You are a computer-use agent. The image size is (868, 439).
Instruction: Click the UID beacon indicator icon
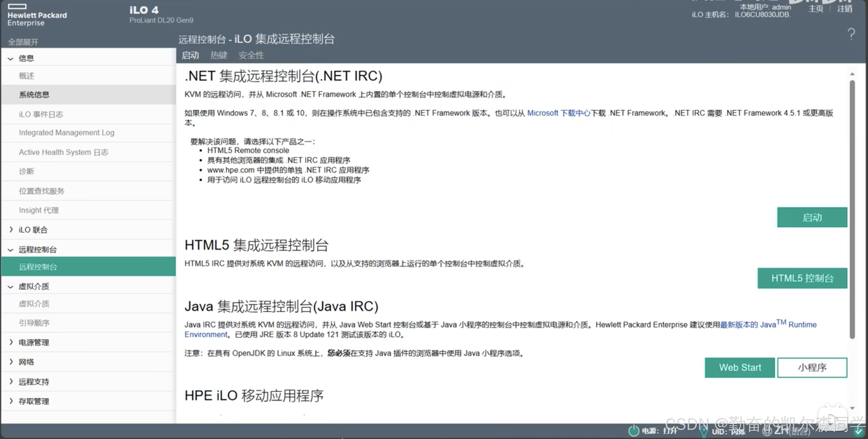click(x=704, y=431)
